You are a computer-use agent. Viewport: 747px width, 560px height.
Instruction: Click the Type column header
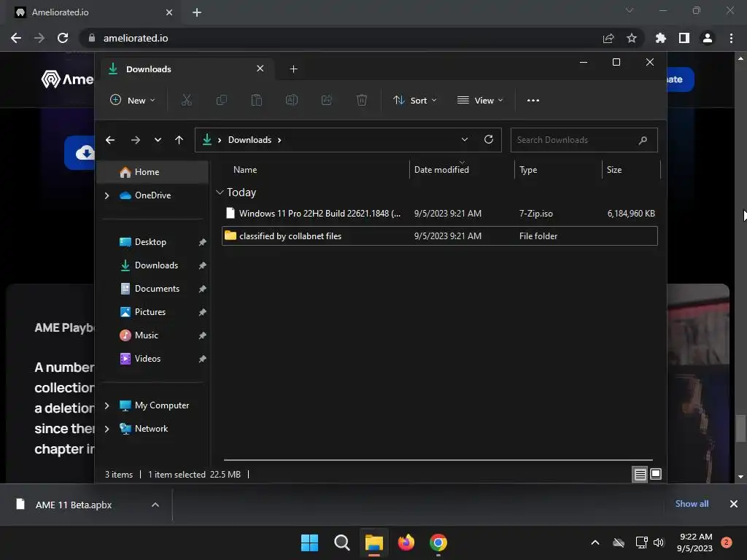558,170
